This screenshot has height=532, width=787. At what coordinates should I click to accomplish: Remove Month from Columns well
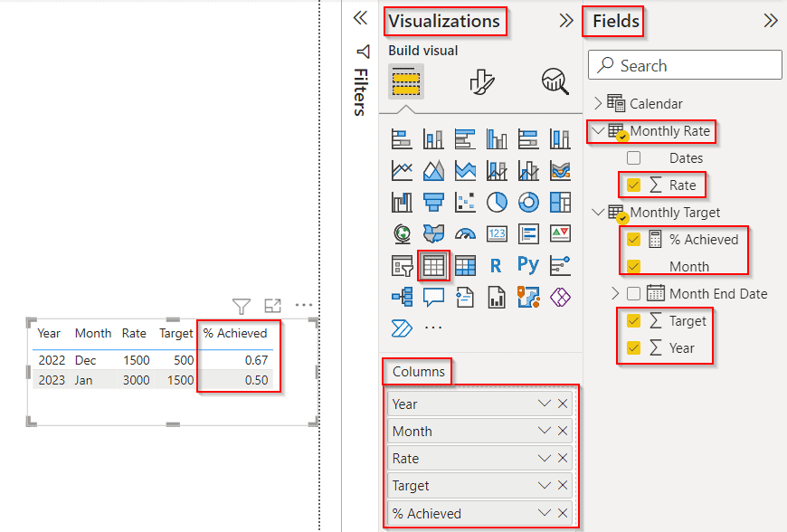click(x=563, y=431)
